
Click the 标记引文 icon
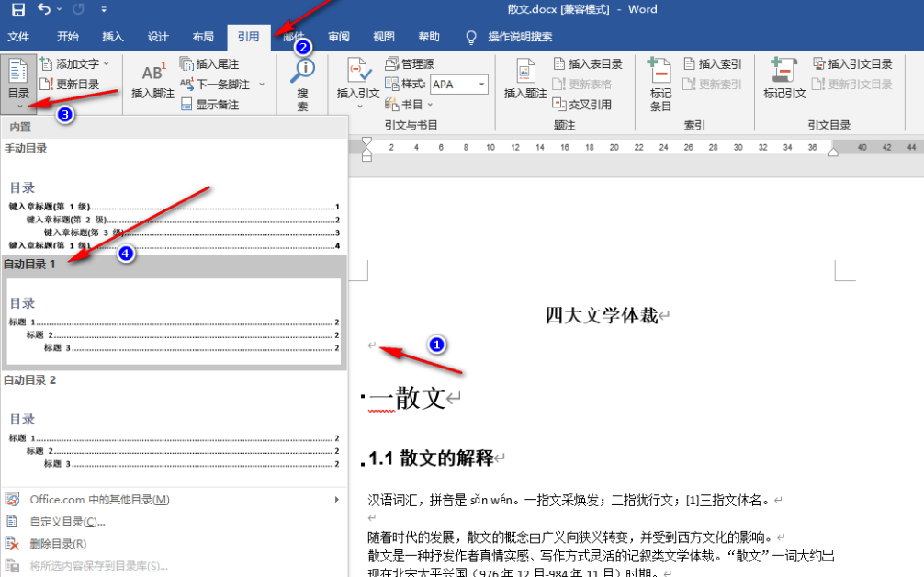(783, 83)
